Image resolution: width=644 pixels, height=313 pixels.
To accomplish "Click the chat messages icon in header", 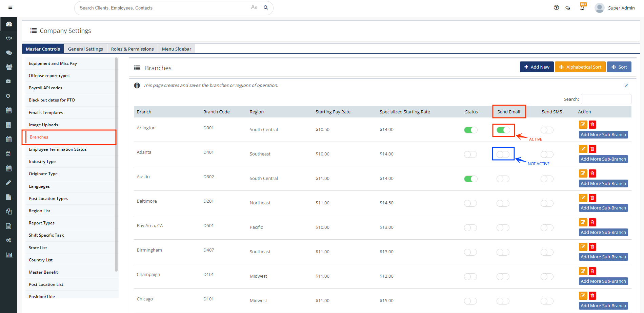I will [x=568, y=8].
